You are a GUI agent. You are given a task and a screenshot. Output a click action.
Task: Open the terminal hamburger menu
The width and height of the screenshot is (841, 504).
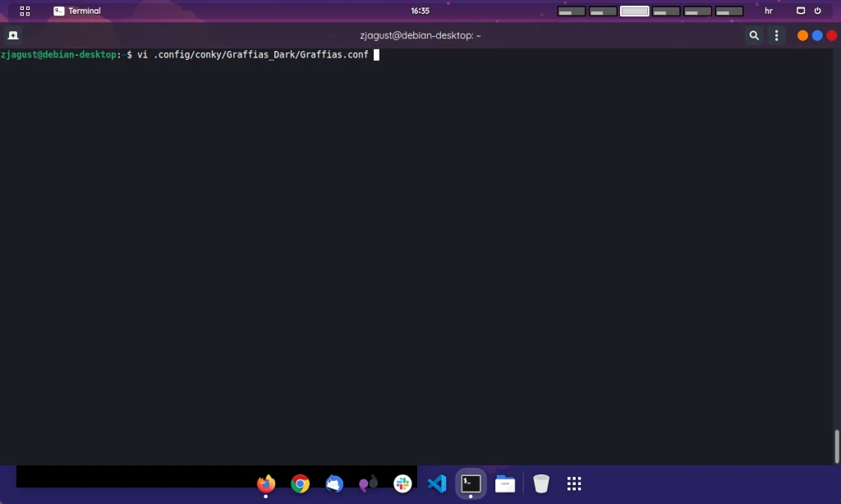775,35
